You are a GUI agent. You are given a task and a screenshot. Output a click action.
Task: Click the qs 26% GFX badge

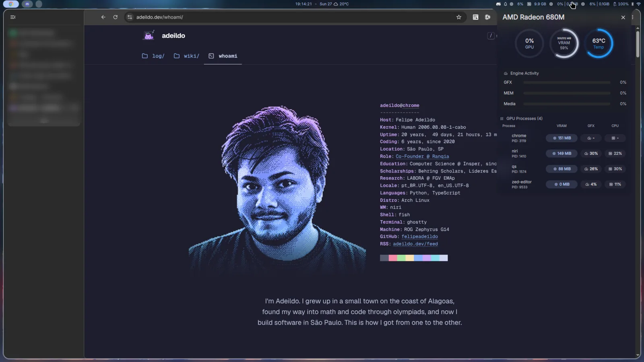(x=591, y=169)
